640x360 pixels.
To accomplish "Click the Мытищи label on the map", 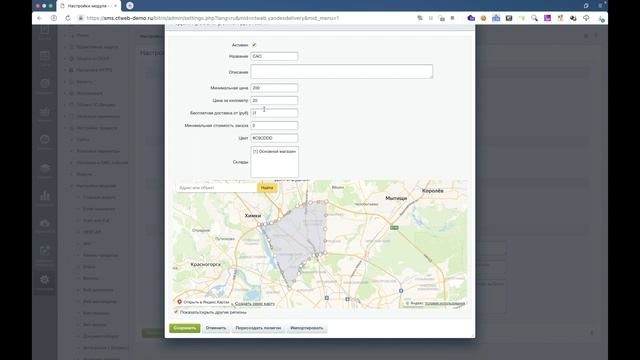I will tap(396, 198).
